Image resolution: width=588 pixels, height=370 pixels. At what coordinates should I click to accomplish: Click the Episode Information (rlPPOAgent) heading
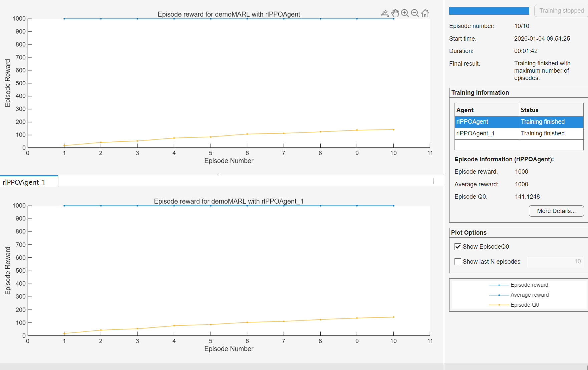pos(504,159)
